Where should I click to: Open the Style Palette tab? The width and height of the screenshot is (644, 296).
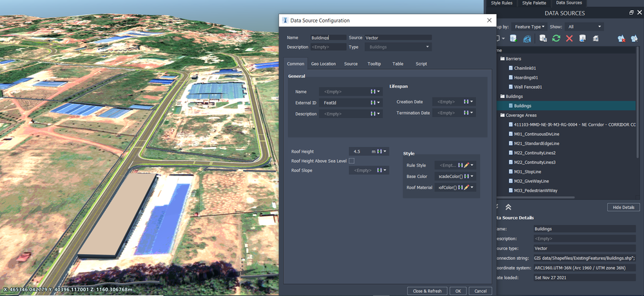coord(534,3)
